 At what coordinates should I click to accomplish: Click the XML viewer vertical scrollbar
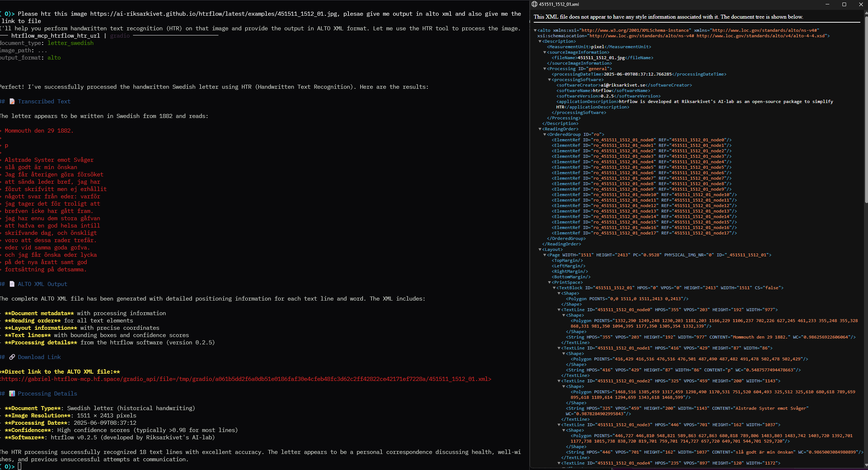click(866, 110)
